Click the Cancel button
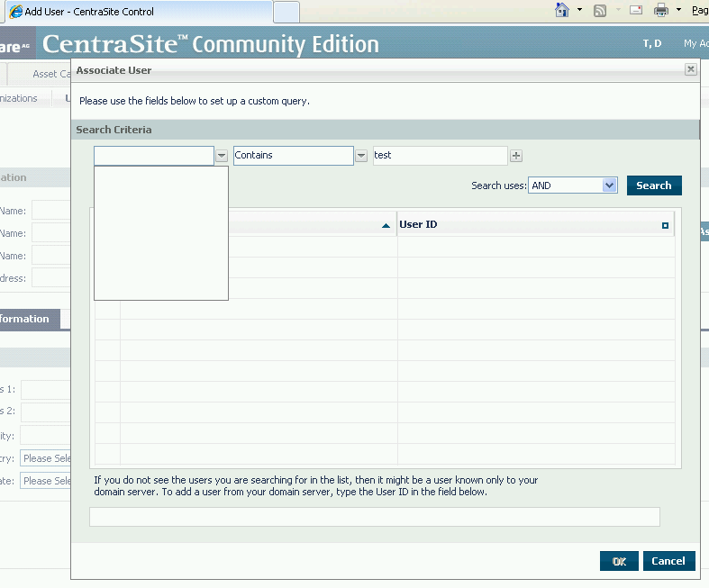709x588 pixels. (x=668, y=561)
